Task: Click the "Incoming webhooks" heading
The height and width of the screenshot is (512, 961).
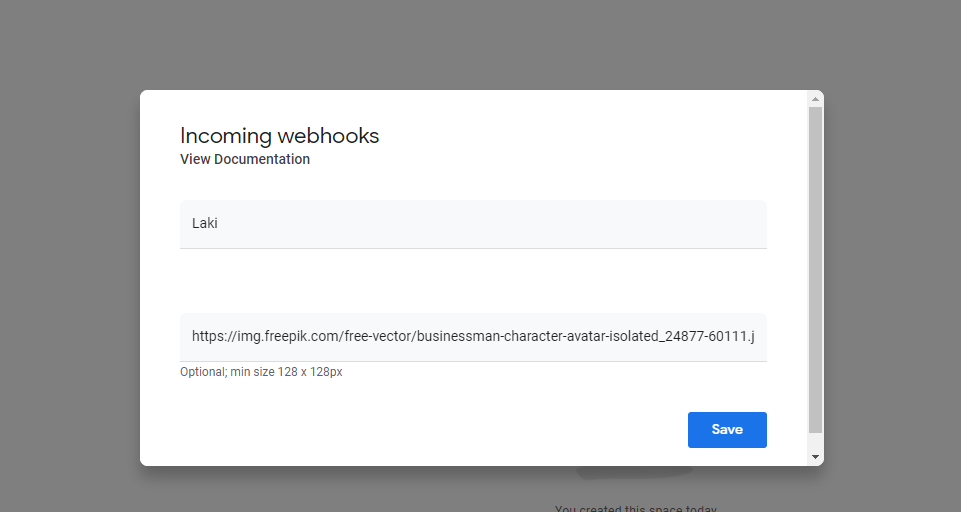Action: tap(279, 136)
